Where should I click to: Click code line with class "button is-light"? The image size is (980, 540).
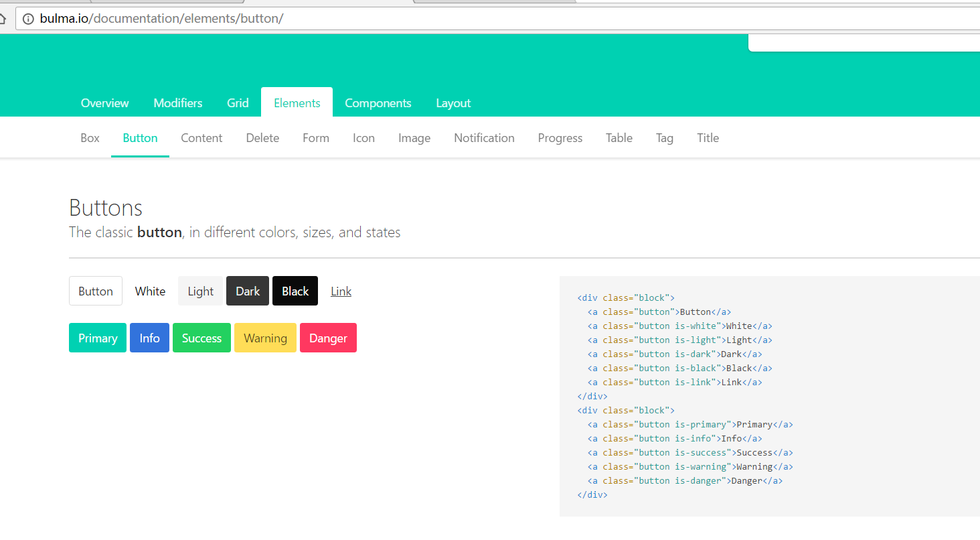680,340
